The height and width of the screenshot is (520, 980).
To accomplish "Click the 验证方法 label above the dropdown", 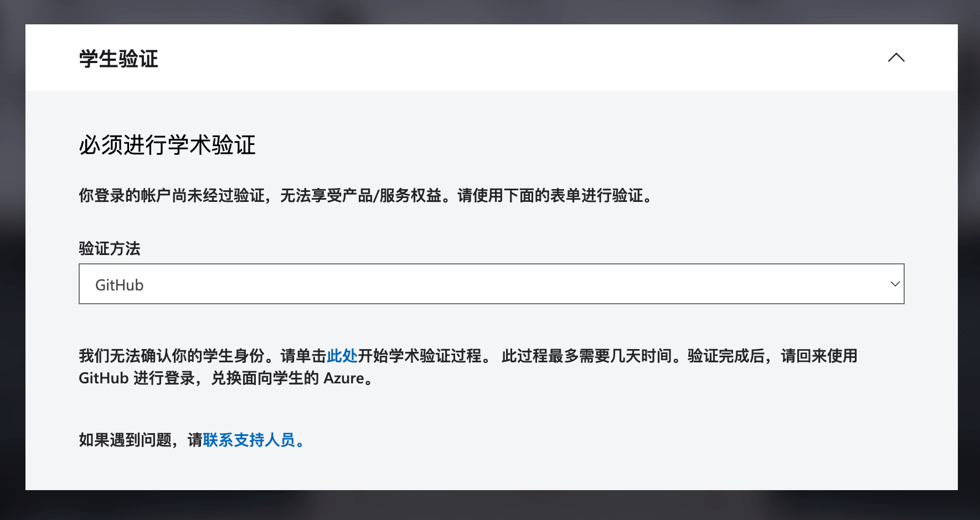I will click(x=109, y=248).
